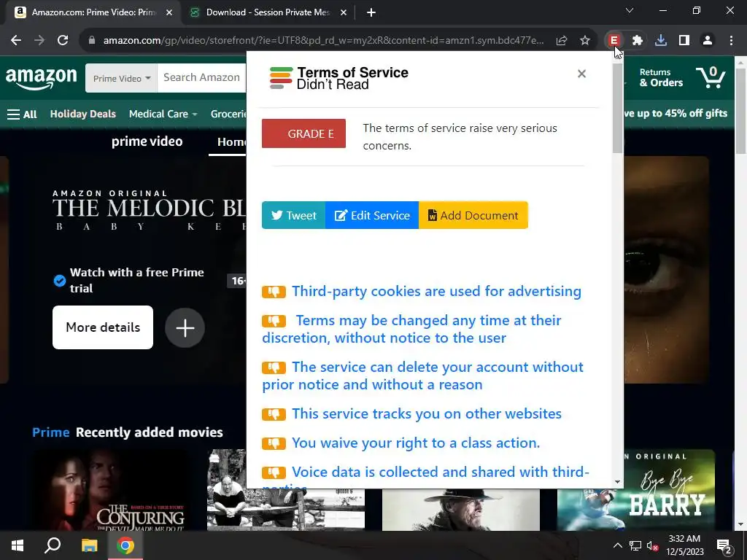The width and height of the screenshot is (747, 560).
Task: Open Terms may be changed any time point
Action: tap(412, 329)
